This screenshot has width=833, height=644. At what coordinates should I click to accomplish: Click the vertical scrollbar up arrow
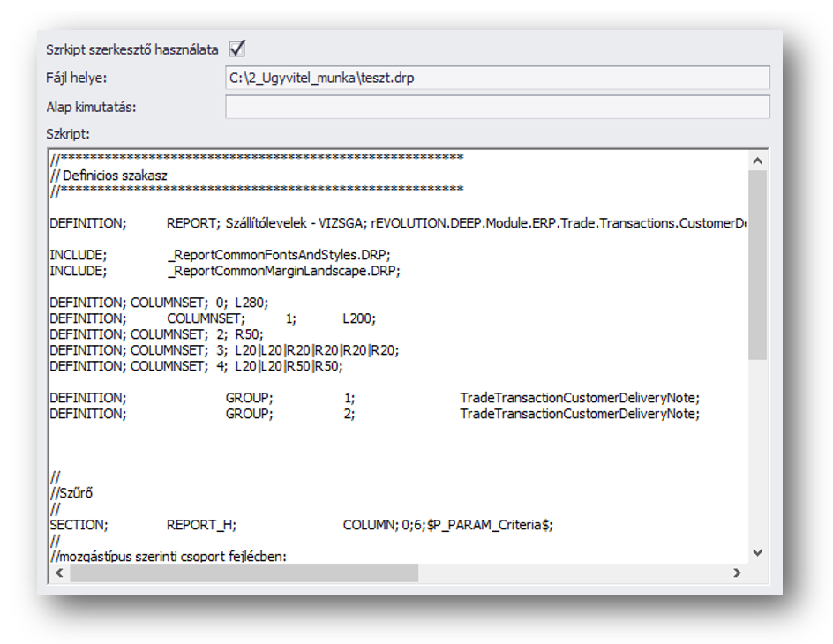pos(757,161)
